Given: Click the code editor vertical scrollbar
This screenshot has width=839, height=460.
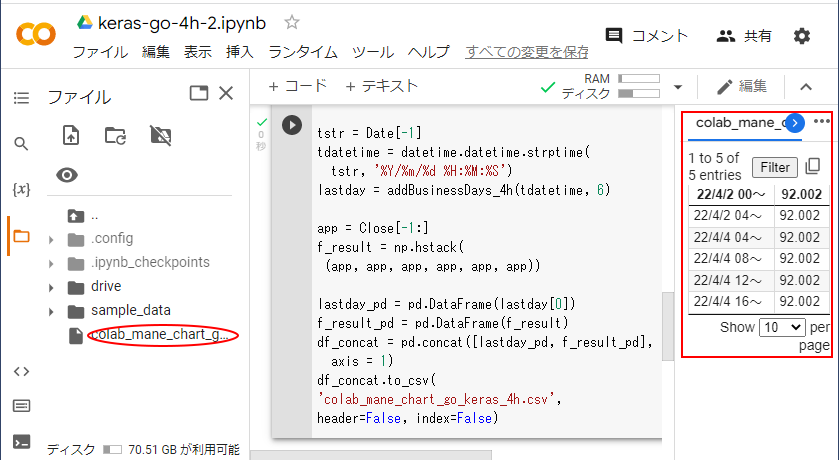Looking at the screenshot, I should (668, 327).
